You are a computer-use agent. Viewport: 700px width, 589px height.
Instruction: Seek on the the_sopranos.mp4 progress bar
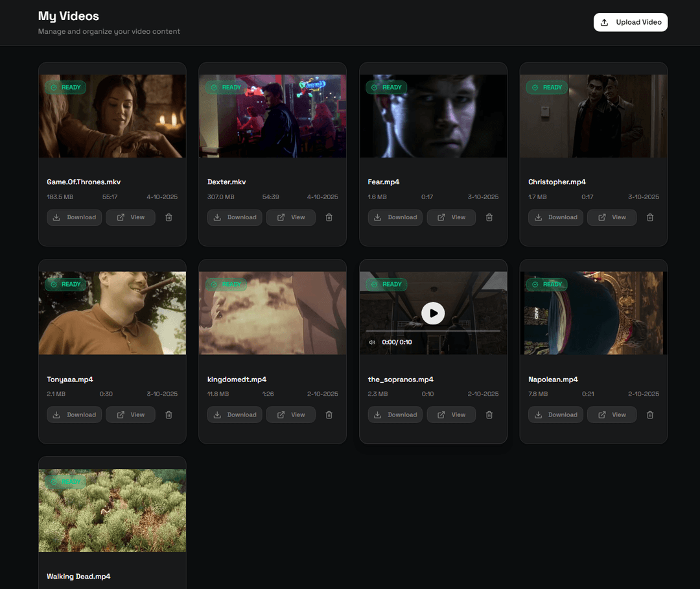pos(433,331)
